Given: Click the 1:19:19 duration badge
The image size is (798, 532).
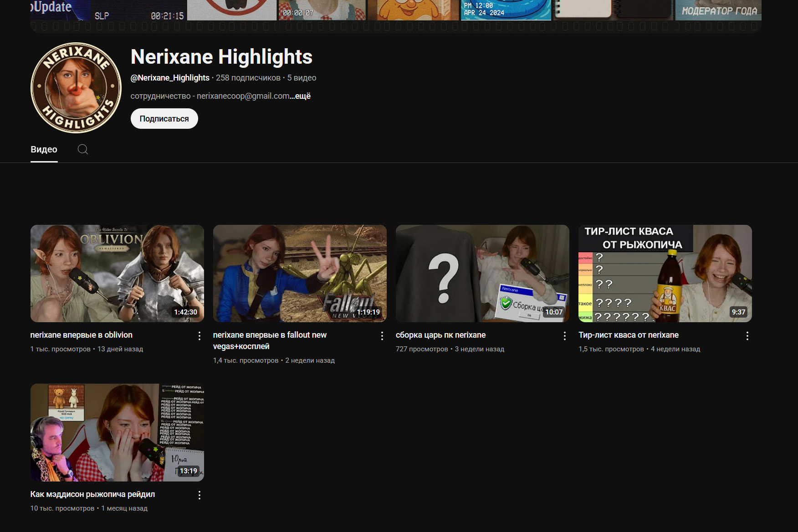Looking at the screenshot, I should pos(368,312).
